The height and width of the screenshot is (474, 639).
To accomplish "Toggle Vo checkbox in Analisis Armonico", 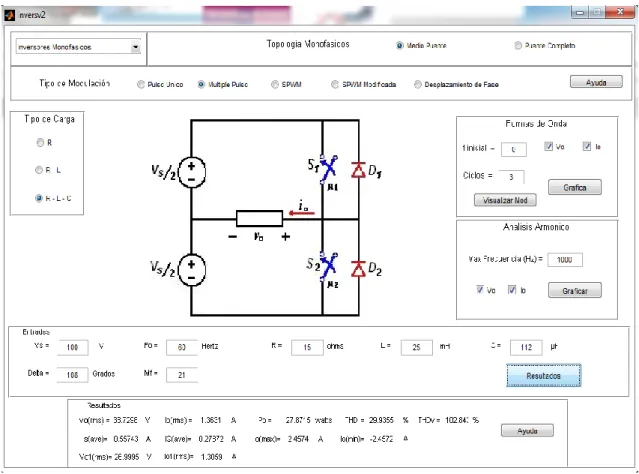I will coord(480,289).
